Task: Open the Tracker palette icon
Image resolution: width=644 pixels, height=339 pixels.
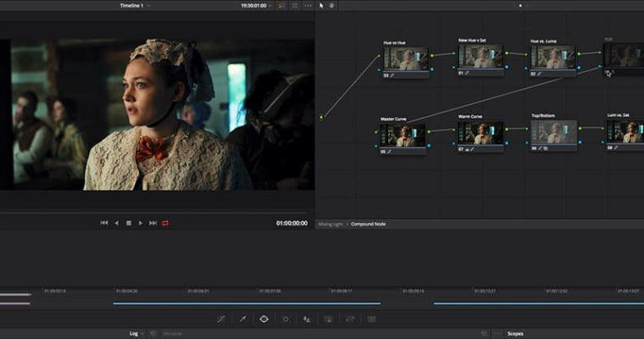Action: 286,319
